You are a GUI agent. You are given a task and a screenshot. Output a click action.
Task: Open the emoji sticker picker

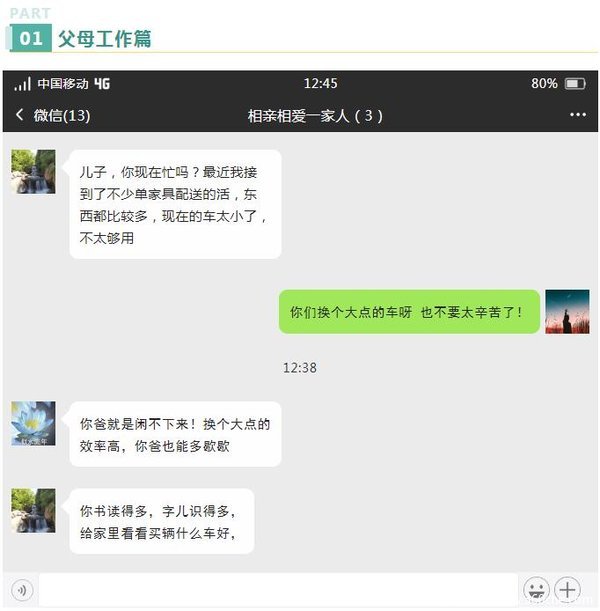pyautogui.click(x=536, y=590)
